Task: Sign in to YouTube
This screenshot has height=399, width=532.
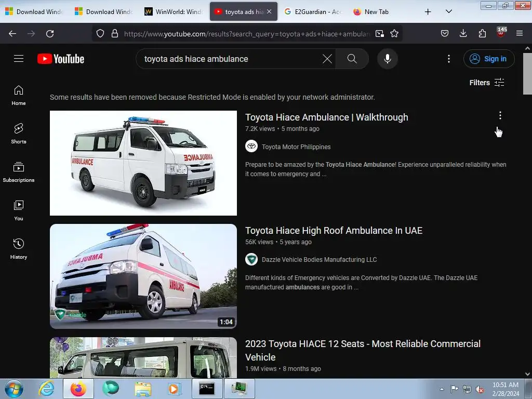Action: pos(489,59)
